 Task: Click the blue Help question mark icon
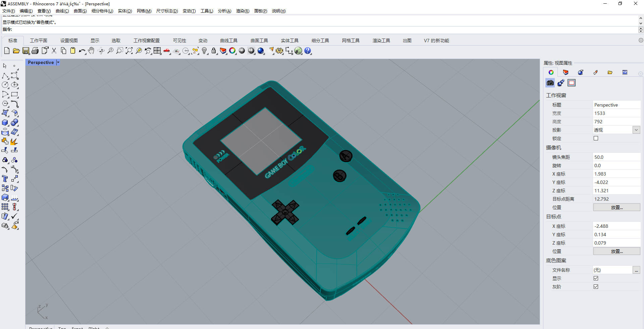click(x=308, y=51)
